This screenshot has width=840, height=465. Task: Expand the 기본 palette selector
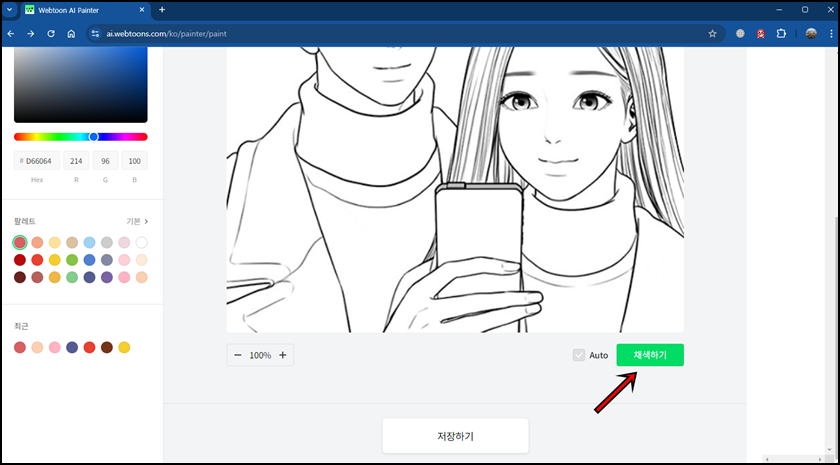click(x=137, y=221)
